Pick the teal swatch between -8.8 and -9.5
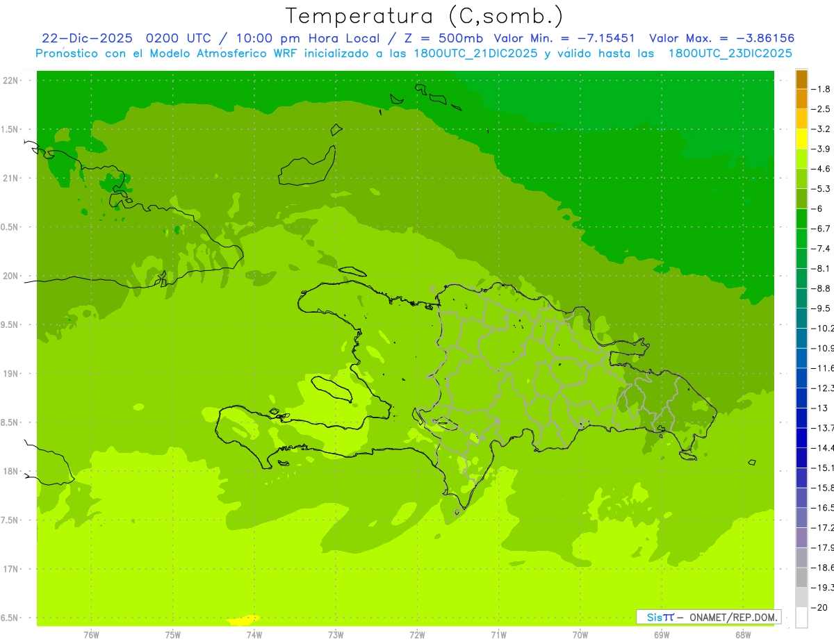834x644 pixels. (801, 299)
